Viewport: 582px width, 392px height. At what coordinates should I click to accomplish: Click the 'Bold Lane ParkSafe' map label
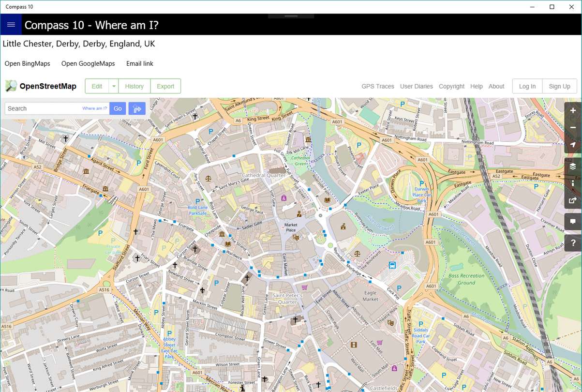(x=197, y=211)
